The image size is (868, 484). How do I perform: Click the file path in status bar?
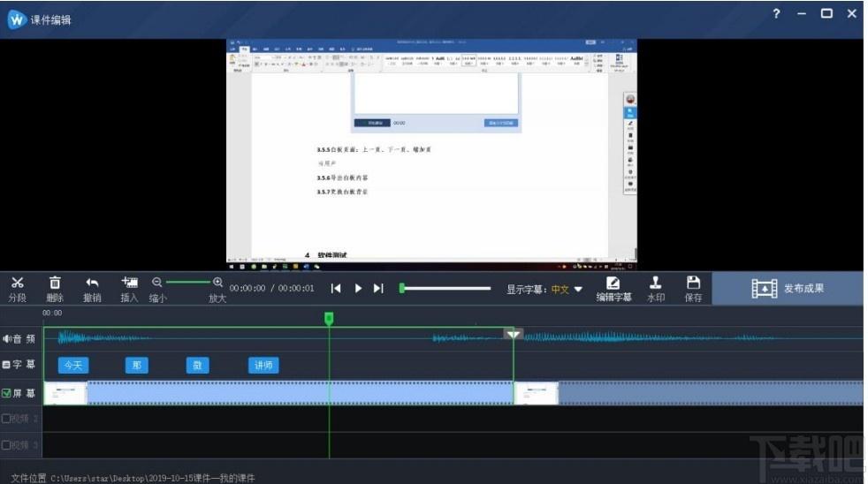pyautogui.click(x=152, y=478)
